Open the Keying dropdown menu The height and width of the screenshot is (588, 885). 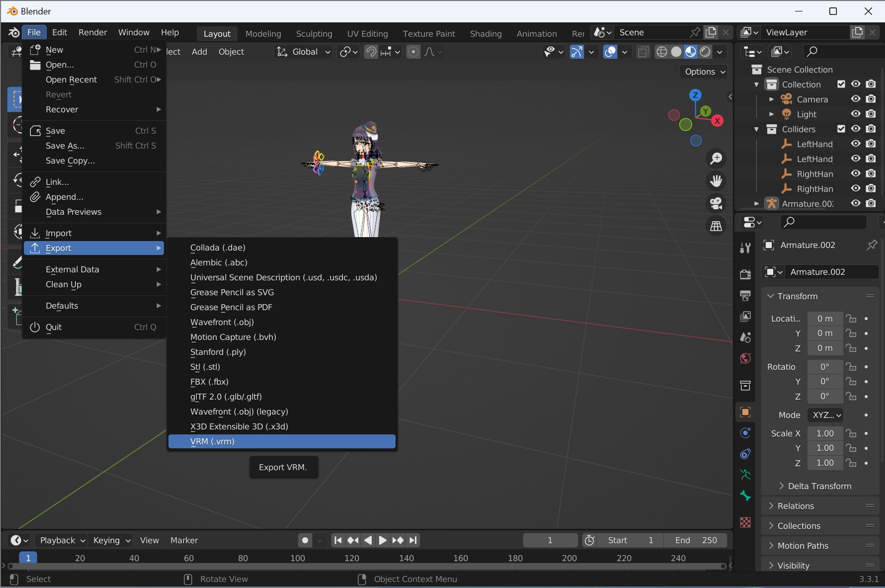pyautogui.click(x=112, y=540)
